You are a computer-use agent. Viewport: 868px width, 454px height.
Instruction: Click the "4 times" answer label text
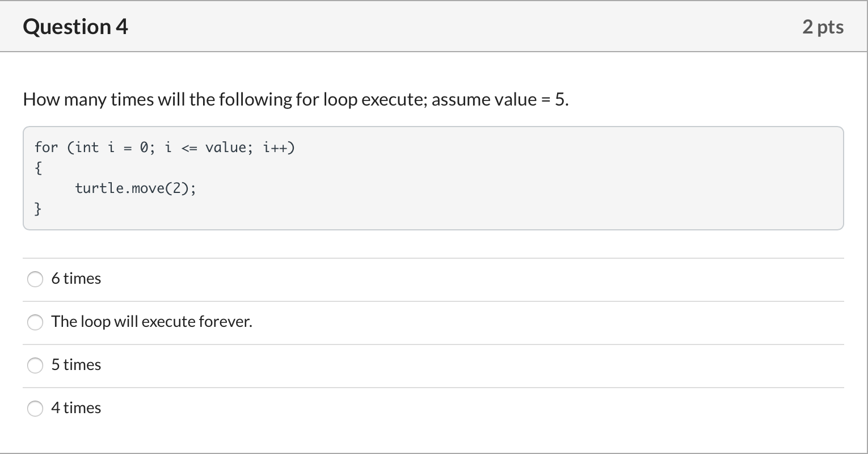76,408
